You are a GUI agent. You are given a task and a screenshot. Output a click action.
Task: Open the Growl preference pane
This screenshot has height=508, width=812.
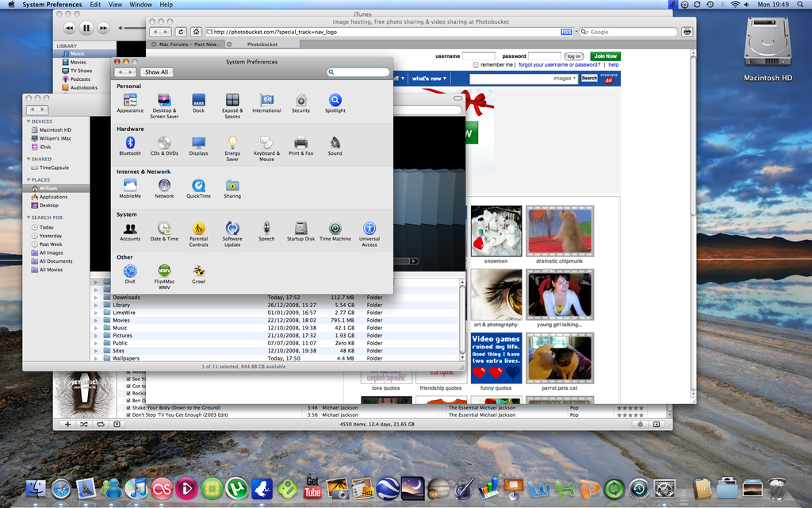(x=198, y=274)
